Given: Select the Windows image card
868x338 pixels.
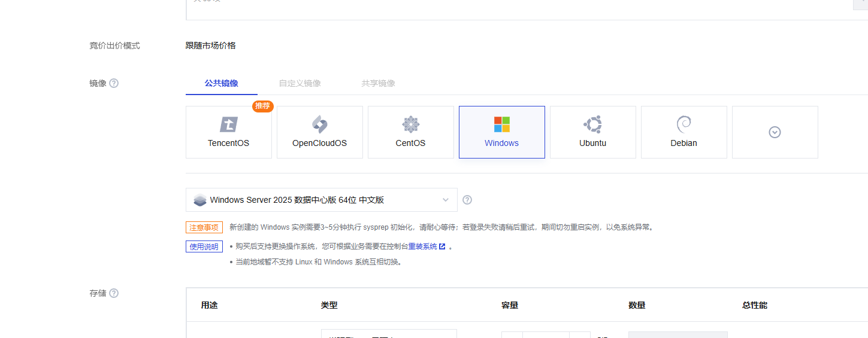Looking at the screenshot, I should 502,132.
